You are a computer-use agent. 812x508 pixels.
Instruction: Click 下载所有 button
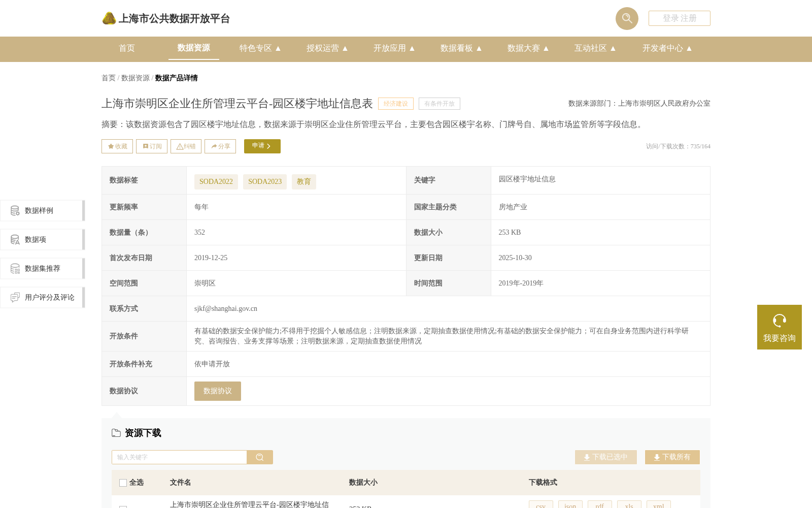tap(672, 457)
